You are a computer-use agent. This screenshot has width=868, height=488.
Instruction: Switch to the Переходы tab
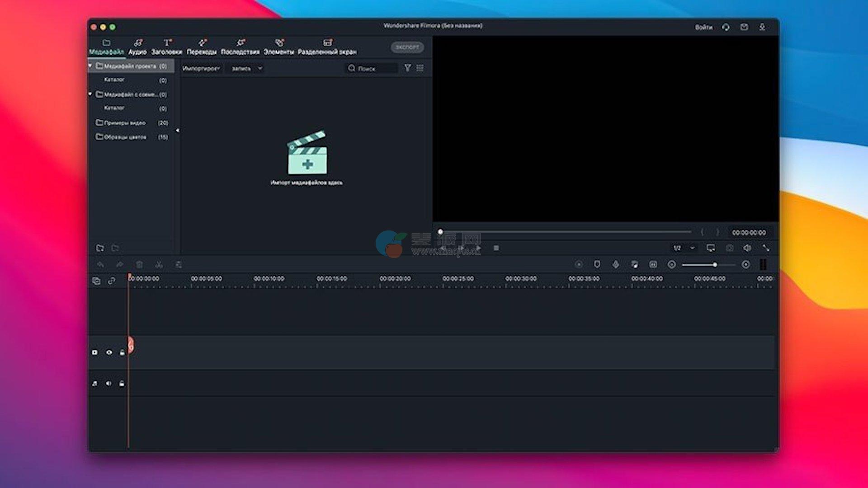202,47
